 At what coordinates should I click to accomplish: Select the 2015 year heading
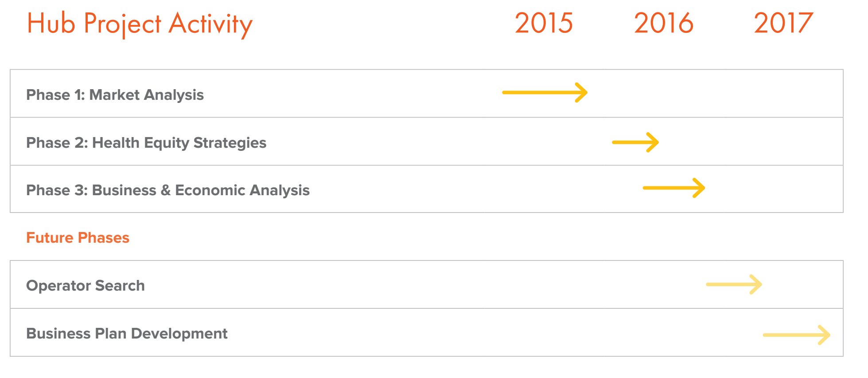544,23
